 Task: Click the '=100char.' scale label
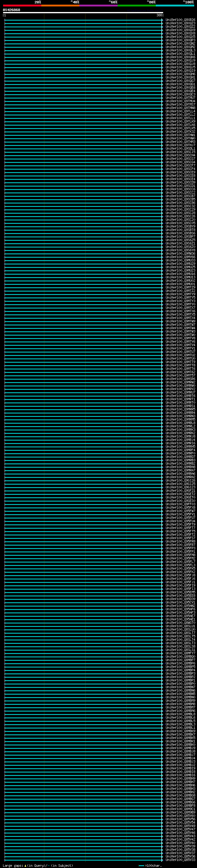(153, 866)
